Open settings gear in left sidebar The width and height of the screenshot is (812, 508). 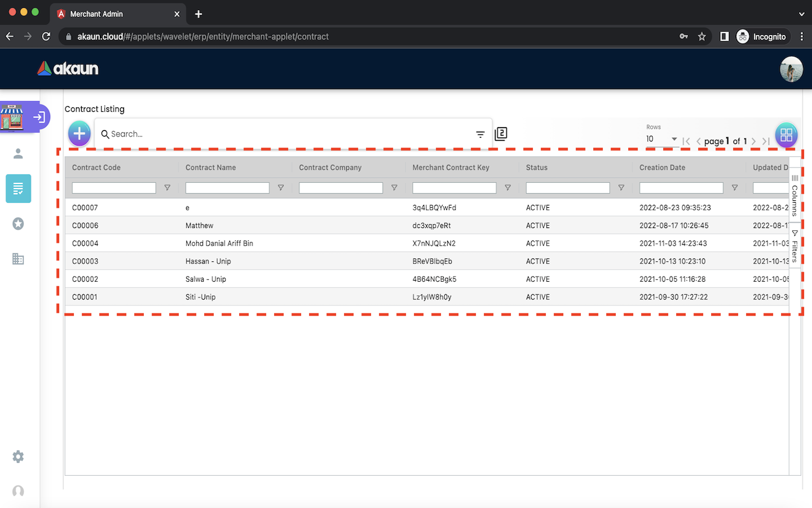coord(18,457)
